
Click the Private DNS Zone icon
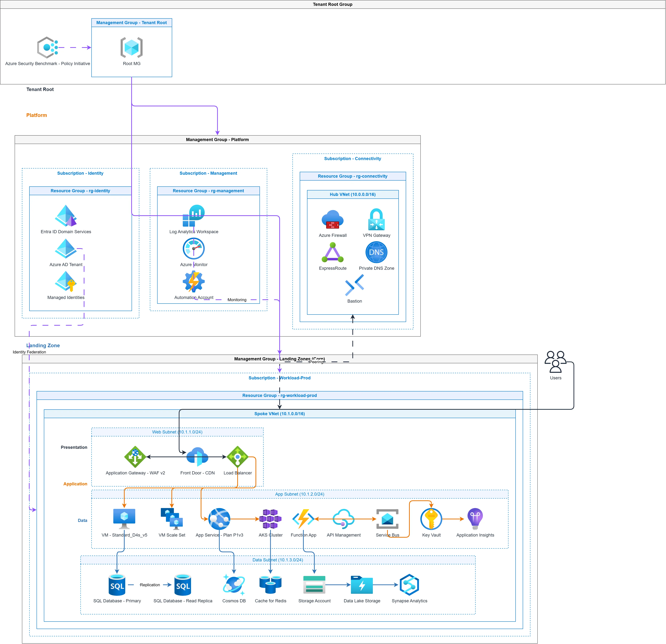coord(376,253)
